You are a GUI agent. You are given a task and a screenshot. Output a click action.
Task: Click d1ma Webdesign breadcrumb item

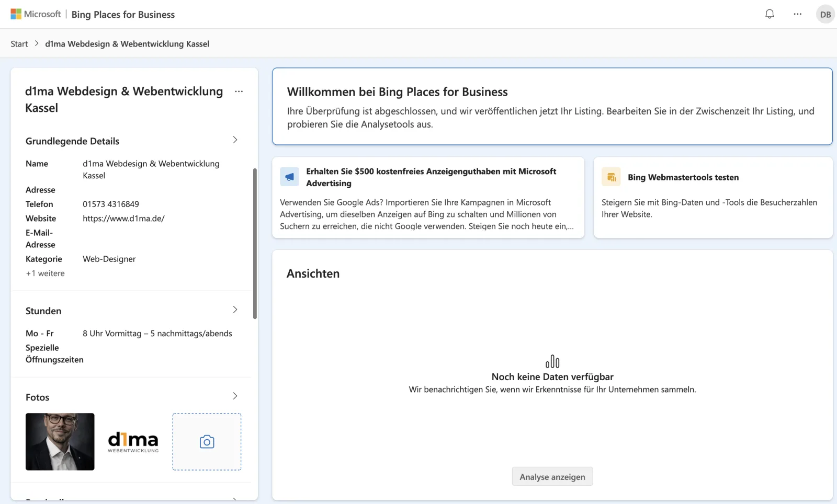127,44
